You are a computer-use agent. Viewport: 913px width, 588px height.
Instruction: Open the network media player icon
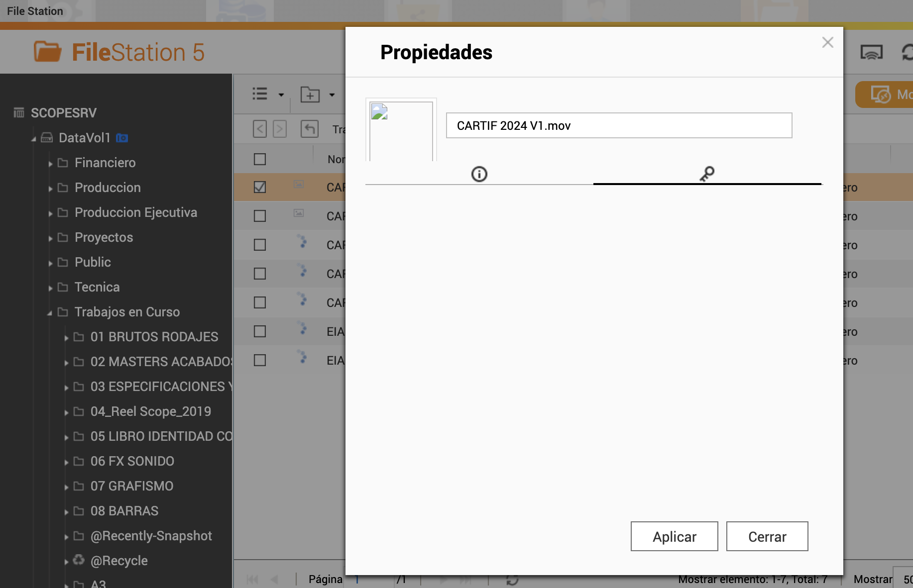871,52
